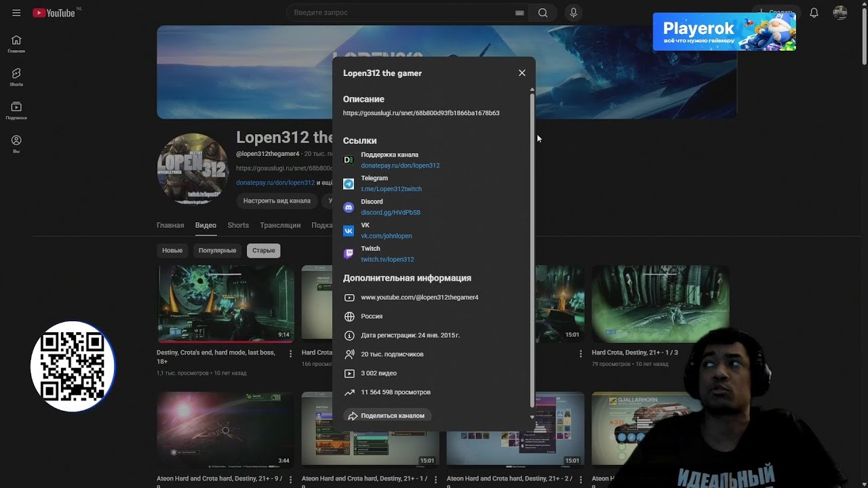Select the Новые sort chip

172,250
